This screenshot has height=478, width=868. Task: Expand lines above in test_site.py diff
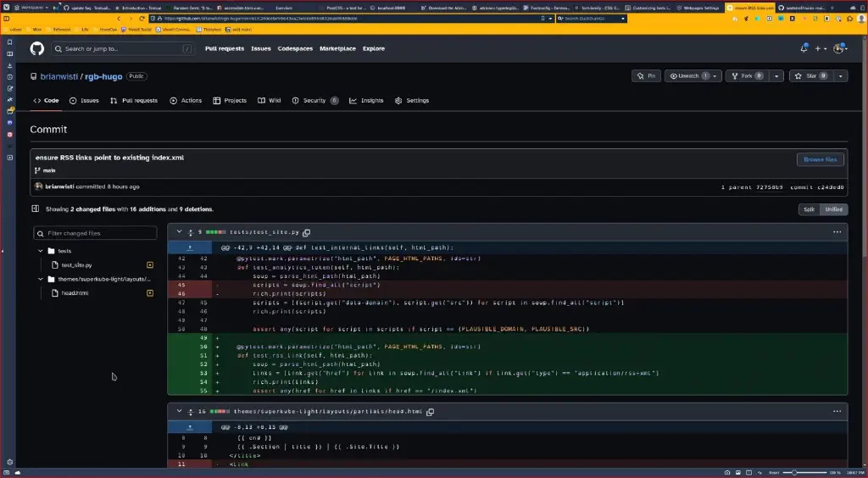[x=190, y=247]
